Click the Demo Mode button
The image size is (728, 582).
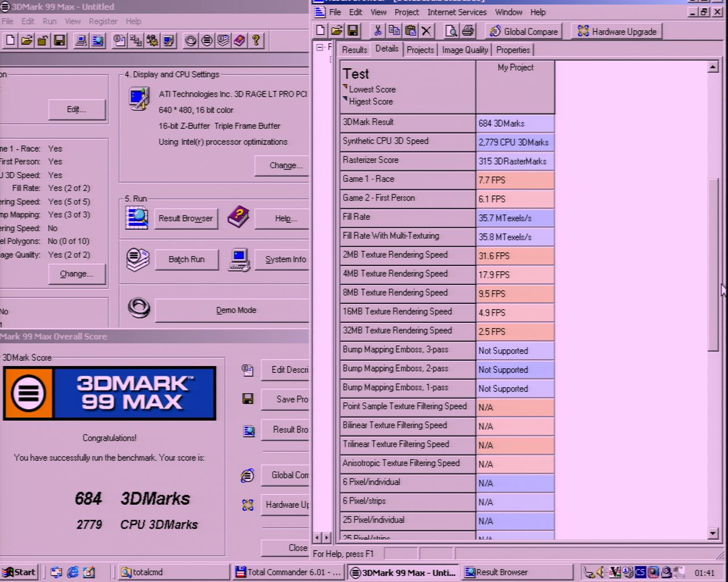tap(235, 310)
